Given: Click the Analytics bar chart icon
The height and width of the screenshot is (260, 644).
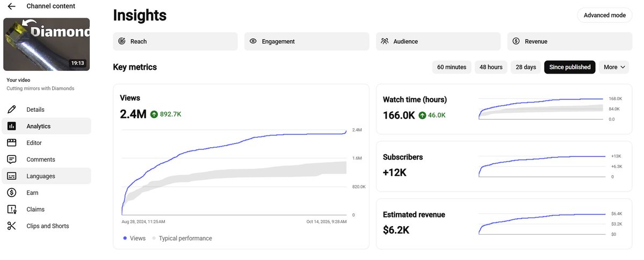Looking at the screenshot, I should 11,126.
